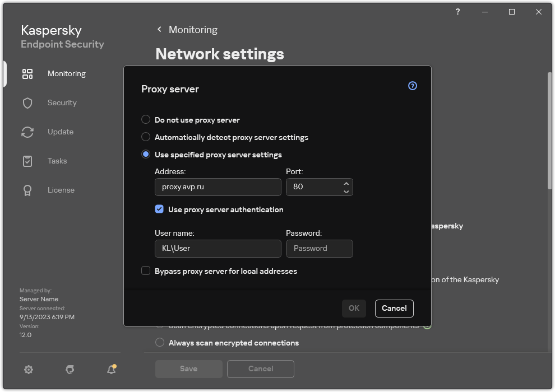Click the Proxy server dialog help icon

[413, 86]
